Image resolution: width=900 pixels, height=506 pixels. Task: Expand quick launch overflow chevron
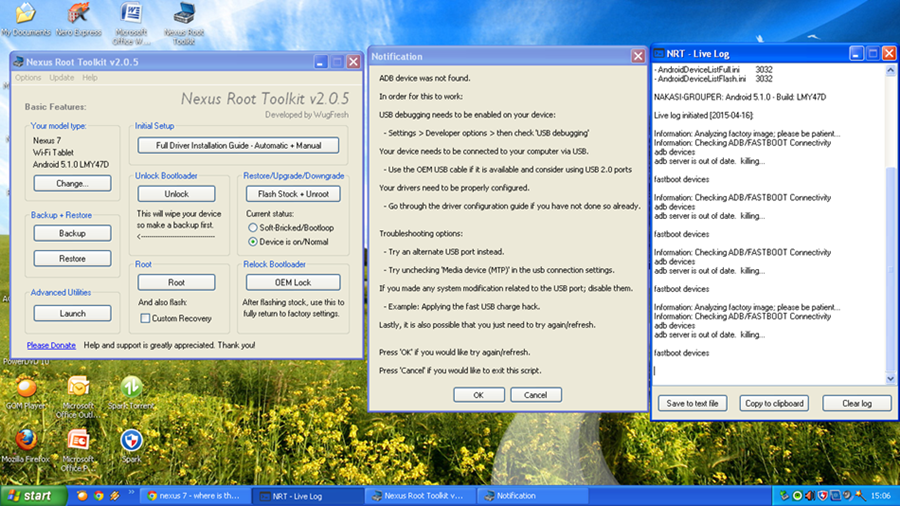click(x=131, y=493)
